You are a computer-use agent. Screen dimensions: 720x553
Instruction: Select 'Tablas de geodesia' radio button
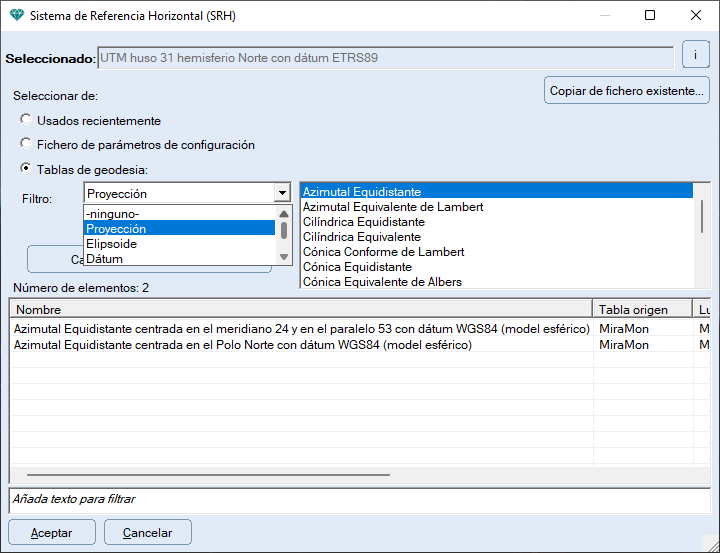pyautogui.click(x=26, y=169)
